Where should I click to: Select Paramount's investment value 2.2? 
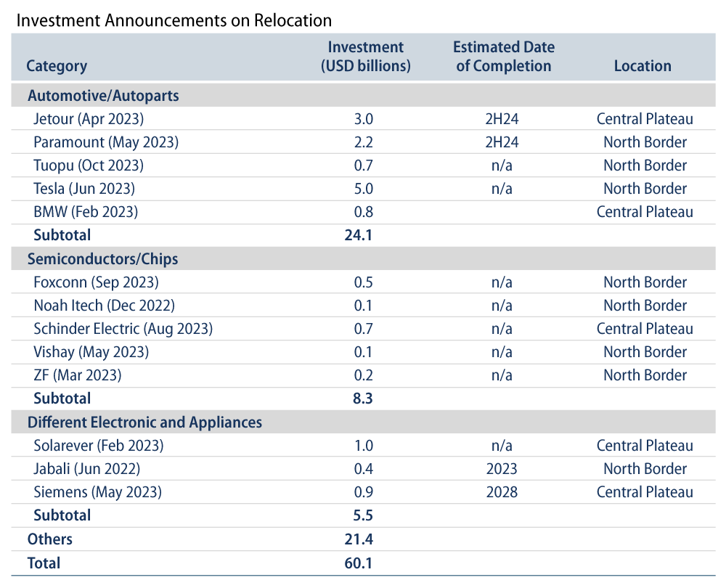click(364, 142)
